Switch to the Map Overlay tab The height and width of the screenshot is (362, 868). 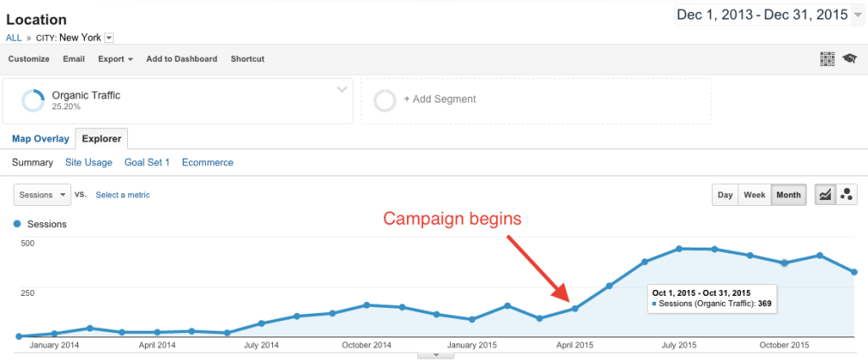tap(40, 139)
